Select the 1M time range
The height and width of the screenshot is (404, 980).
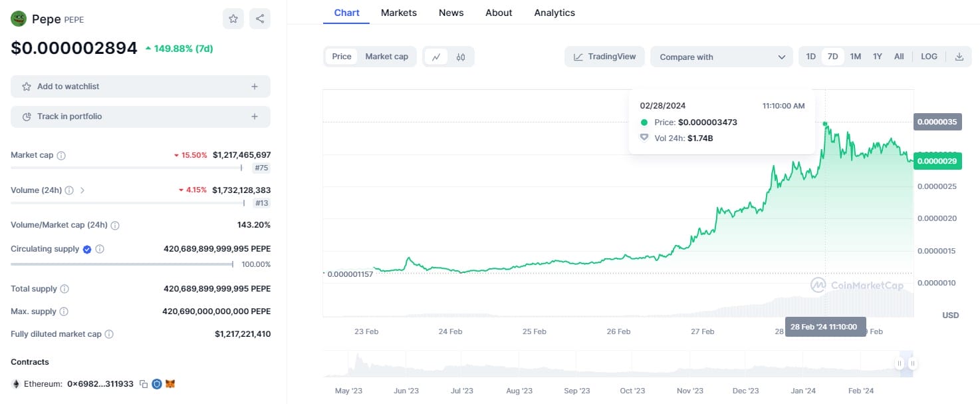coord(856,57)
